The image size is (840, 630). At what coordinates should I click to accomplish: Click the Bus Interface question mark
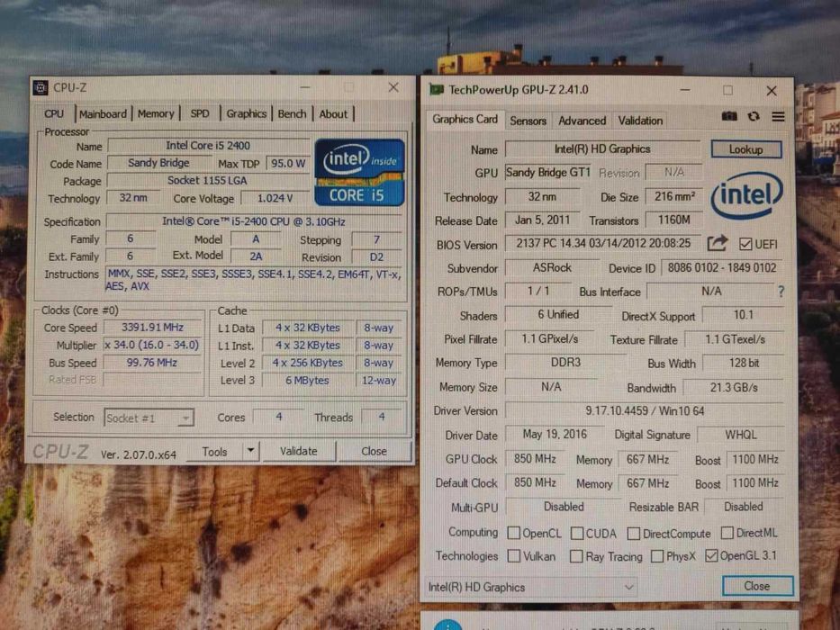click(x=781, y=292)
